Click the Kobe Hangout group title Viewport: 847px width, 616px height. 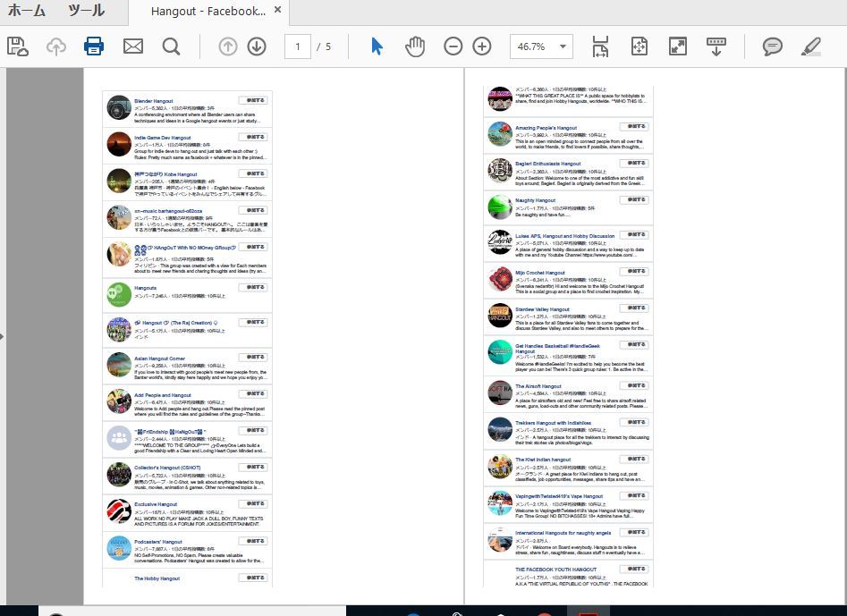(165, 174)
